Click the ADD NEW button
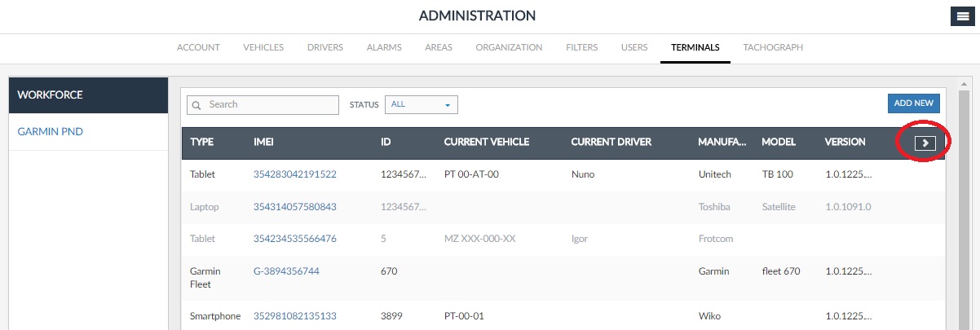The height and width of the screenshot is (330, 980). pos(913,103)
